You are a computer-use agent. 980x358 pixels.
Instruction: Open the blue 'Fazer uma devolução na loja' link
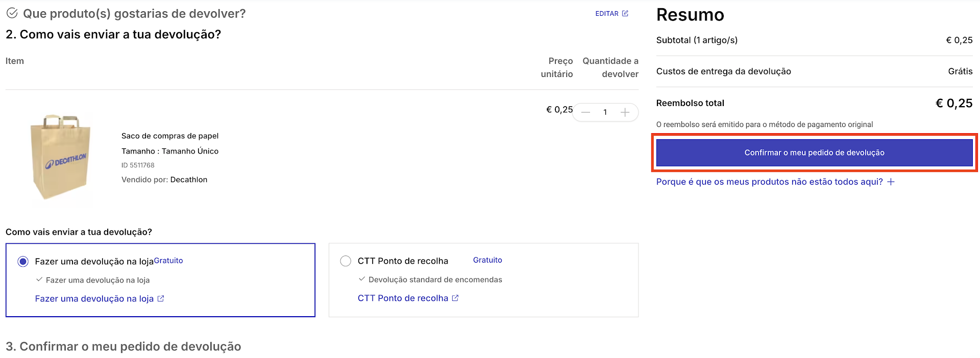(94, 299)
